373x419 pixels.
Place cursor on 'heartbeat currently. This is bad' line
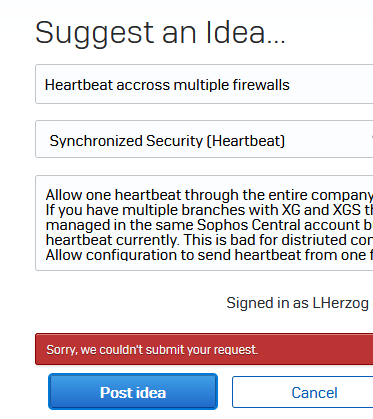pos(209,240)
